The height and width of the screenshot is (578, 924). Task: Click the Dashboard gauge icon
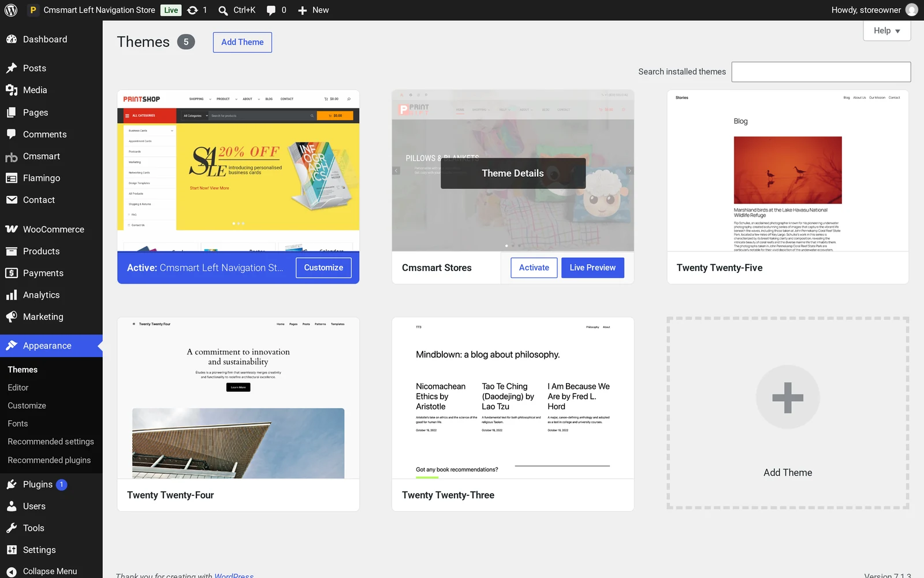pyautogui.click(x=12, y=39)
